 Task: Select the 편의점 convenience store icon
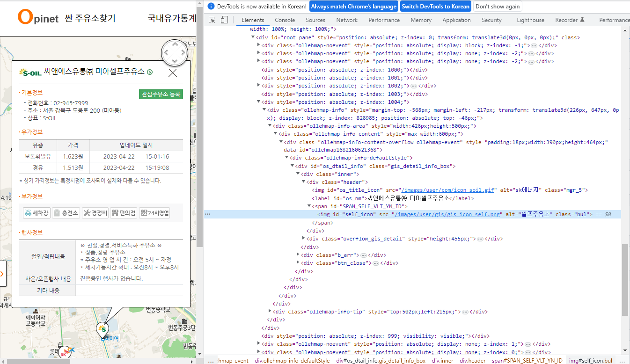pos(124,213)
